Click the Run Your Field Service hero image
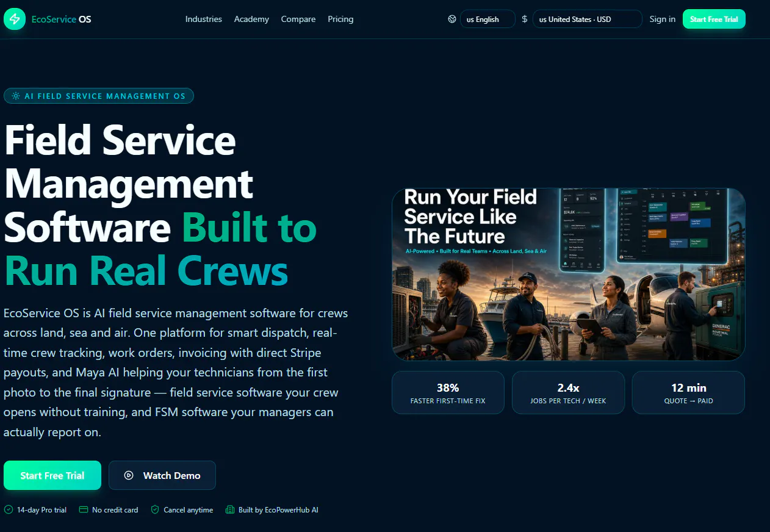Viewport: 770px width, 532px height. tap(569, 275)
